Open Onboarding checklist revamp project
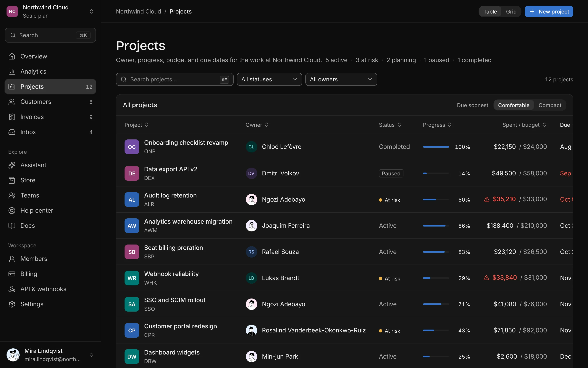 point(186,143)
